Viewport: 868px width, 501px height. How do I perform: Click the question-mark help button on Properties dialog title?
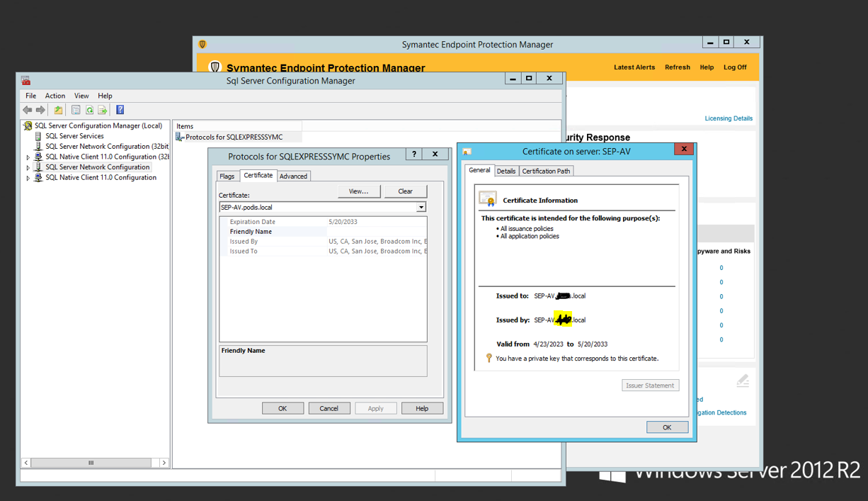pyautogui.click(x=414, y=154)
